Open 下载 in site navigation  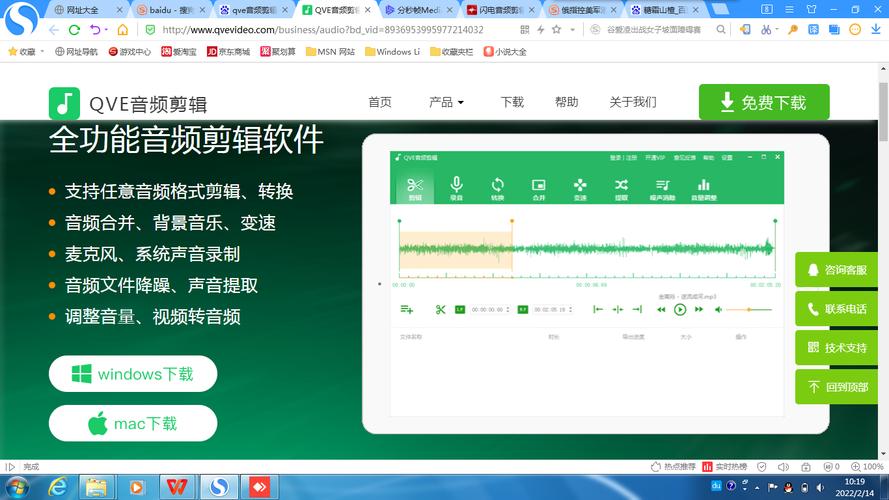pyautogui.click(x=512, y=102)
